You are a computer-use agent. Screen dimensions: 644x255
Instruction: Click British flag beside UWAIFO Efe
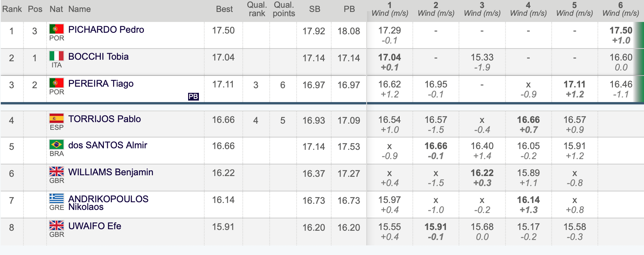pyautogui.click(x=57, y=225)
